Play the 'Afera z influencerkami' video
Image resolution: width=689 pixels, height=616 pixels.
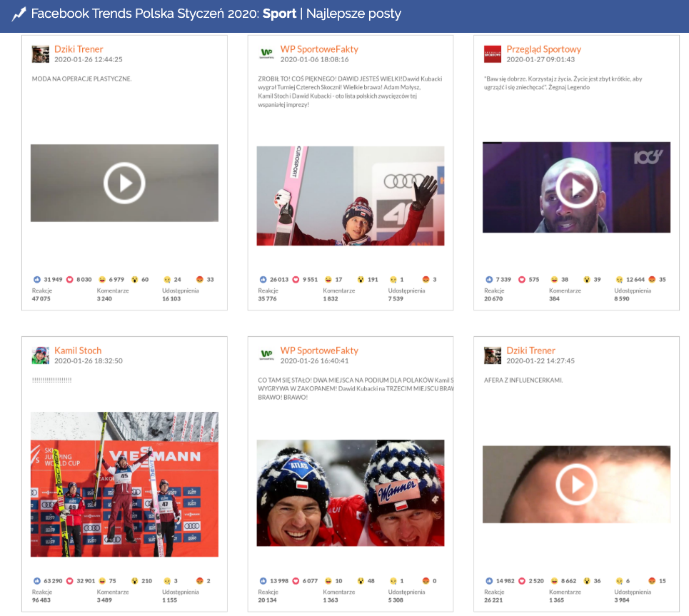pyautogui.click(x=576, y=485)
